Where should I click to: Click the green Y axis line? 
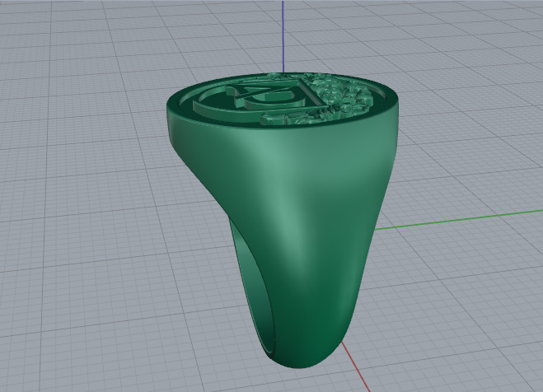tap(459, 219)
